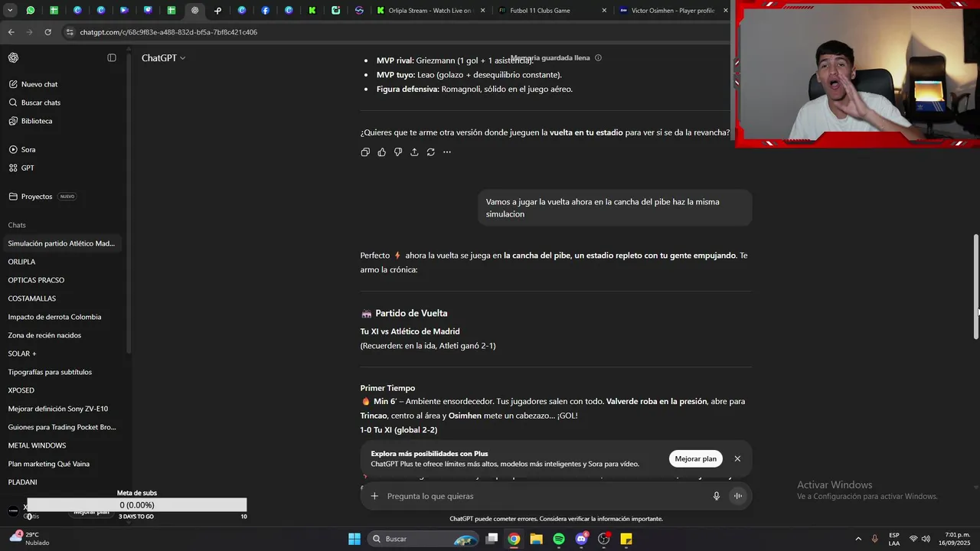Open Discord from the taskbar

pos(581,539)
